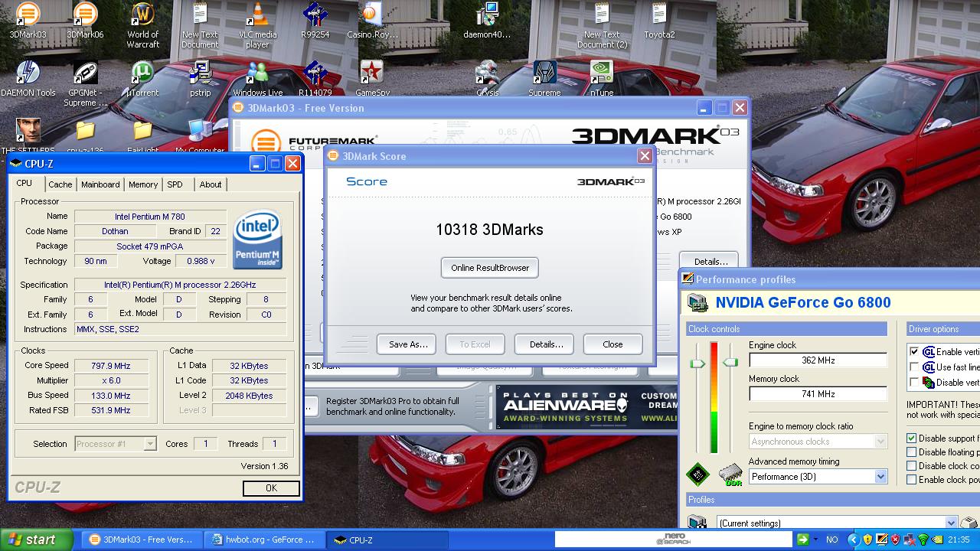Switch to the Cache tab in CPU-Z
Screen dimensions: 980x551
[x=60, y=184]
